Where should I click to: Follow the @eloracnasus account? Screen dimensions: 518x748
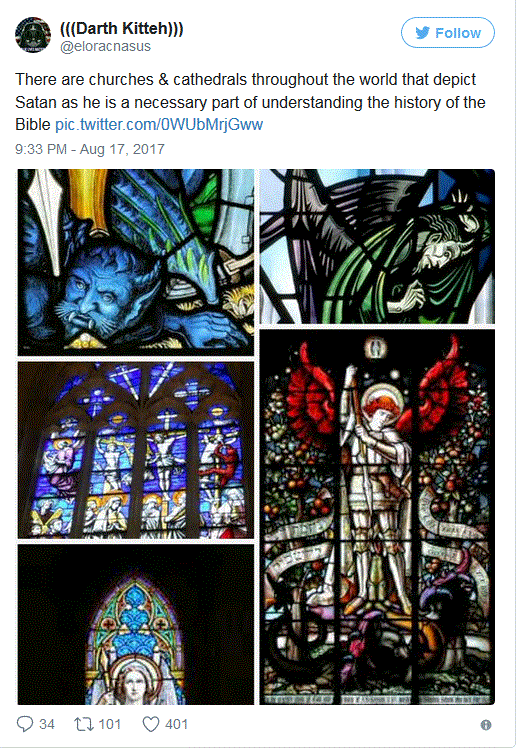click(447, 33)
